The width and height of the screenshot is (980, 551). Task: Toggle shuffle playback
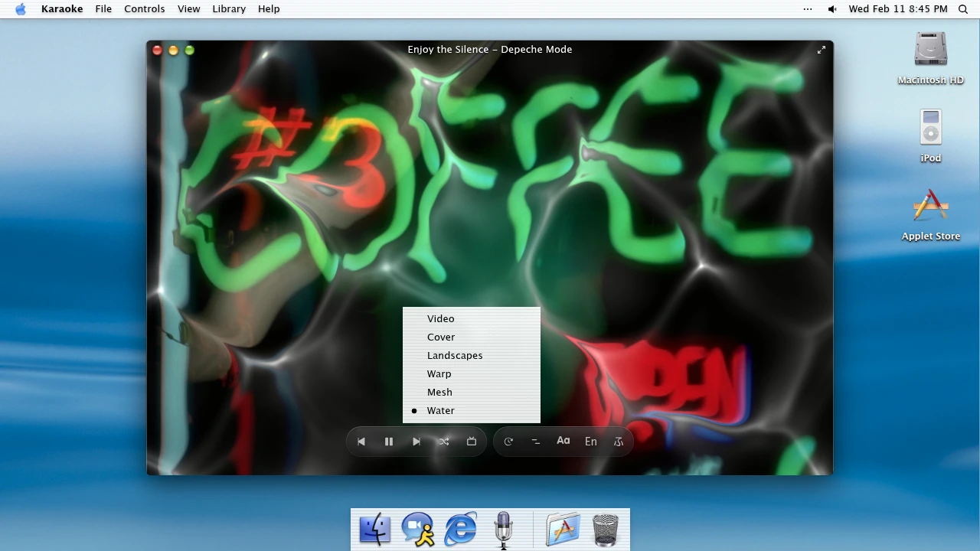click(x=444, y=442)
